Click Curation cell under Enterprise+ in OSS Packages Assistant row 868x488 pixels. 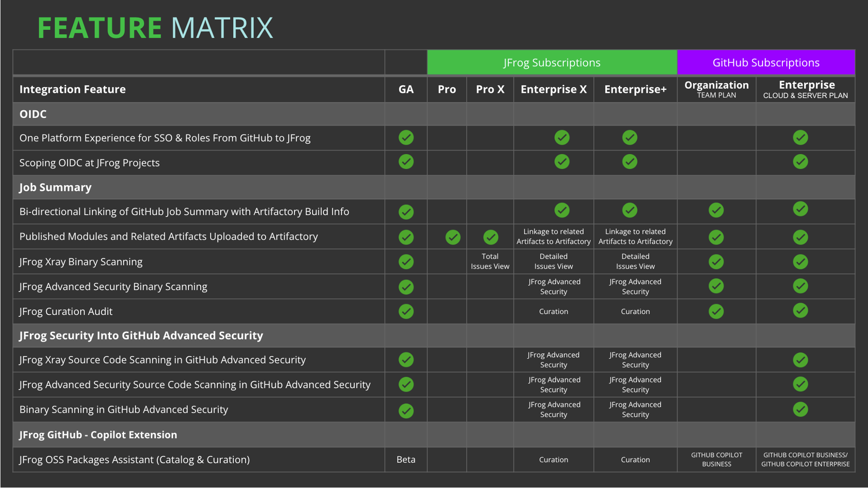click(635, 460)
